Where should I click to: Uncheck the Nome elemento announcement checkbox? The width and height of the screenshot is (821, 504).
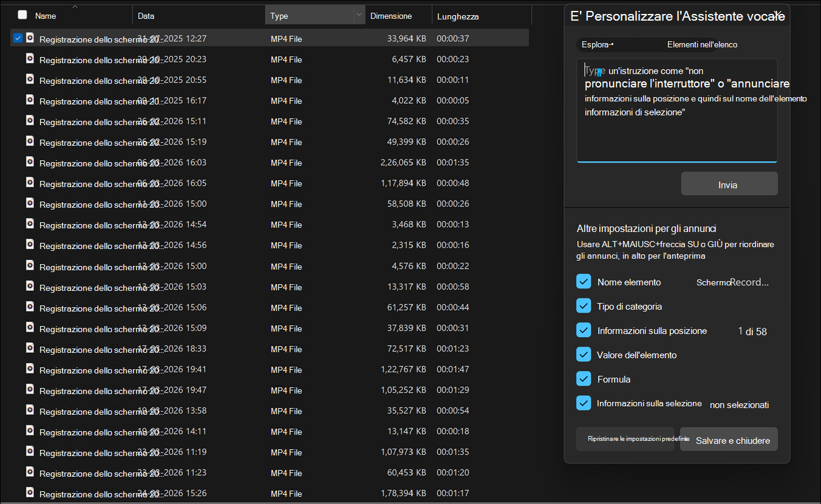coord(584,282)
